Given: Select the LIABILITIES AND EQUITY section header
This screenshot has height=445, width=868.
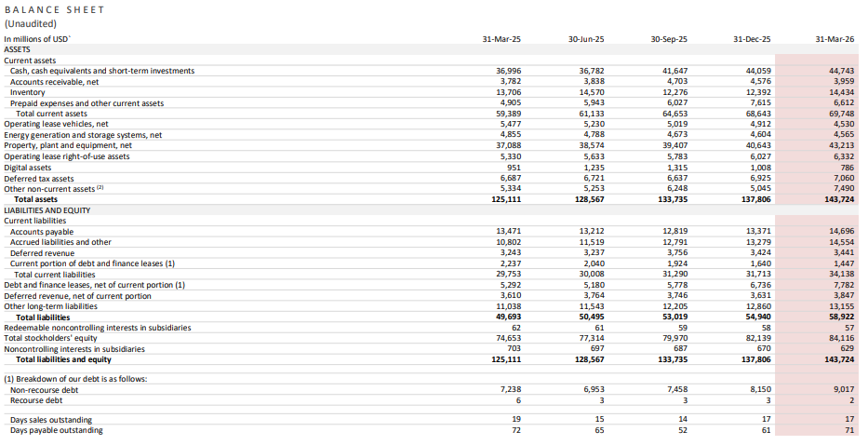Looking at the screenshot, I should (47, 210).
